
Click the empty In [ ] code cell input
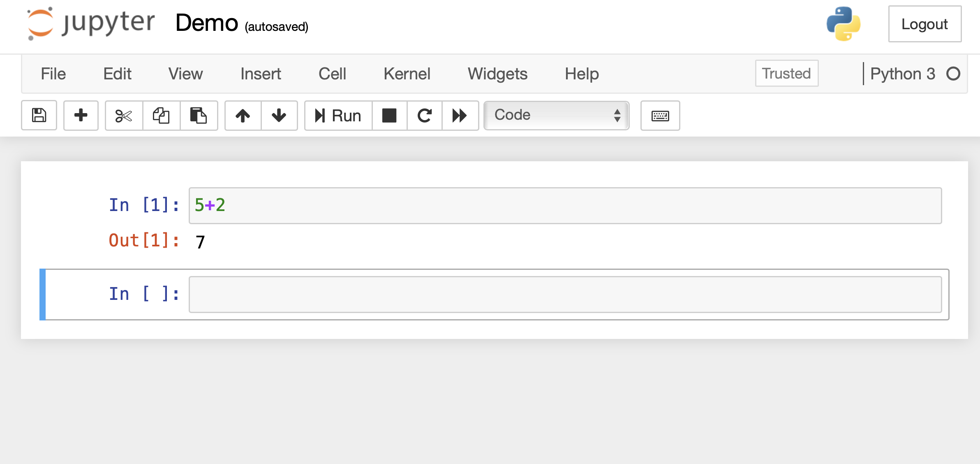(x=565, y=295)
